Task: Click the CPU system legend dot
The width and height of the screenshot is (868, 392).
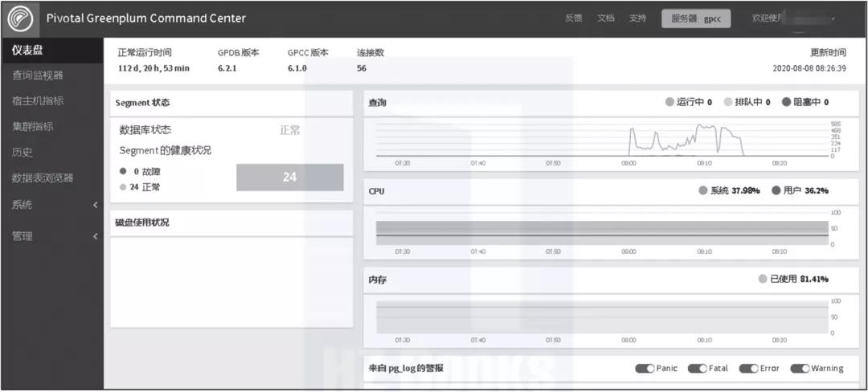Action: tap(703, 191)
